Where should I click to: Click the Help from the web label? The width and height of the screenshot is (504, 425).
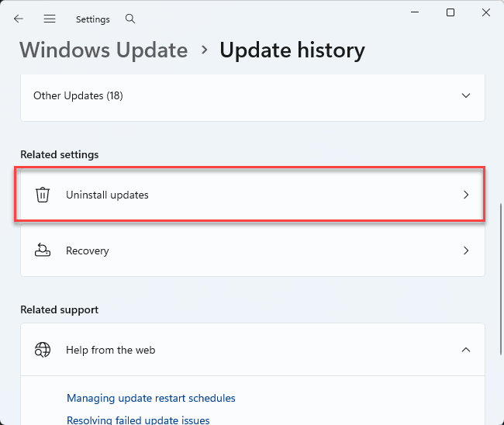coord(111,350)
